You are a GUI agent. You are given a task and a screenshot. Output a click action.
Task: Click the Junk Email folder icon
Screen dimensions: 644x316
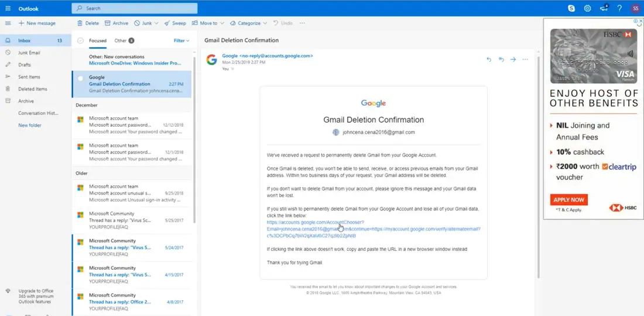pyautogui.click(x=8, y=53)
